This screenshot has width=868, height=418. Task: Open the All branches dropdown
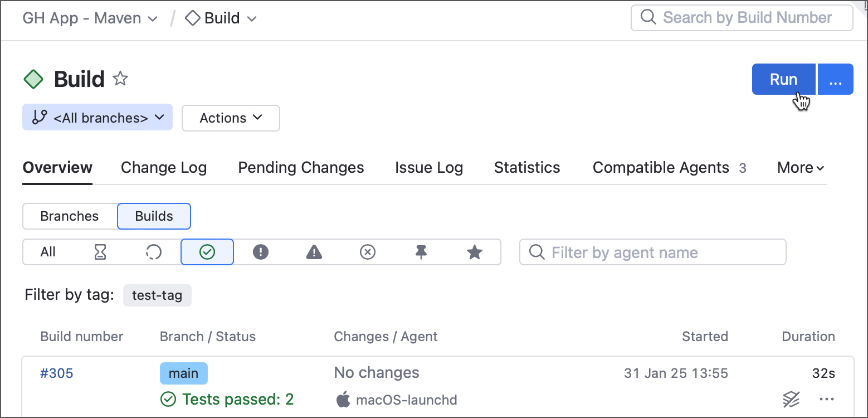97,118
